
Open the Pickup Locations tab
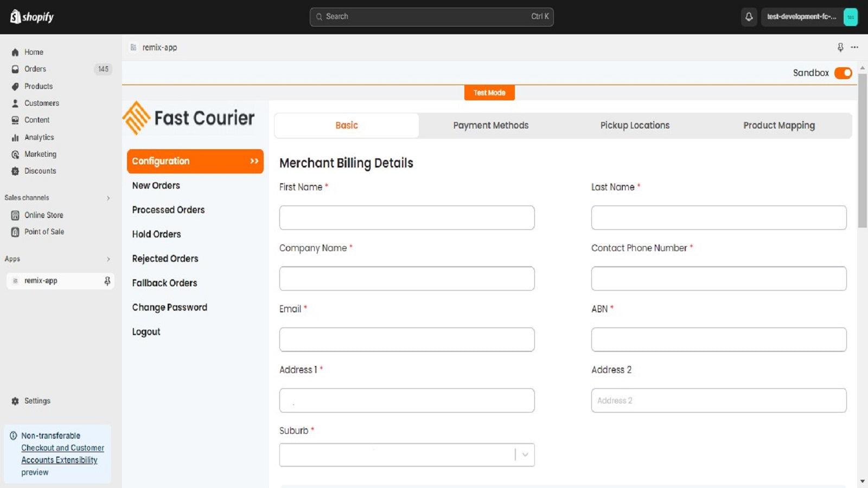coord(635,125)
